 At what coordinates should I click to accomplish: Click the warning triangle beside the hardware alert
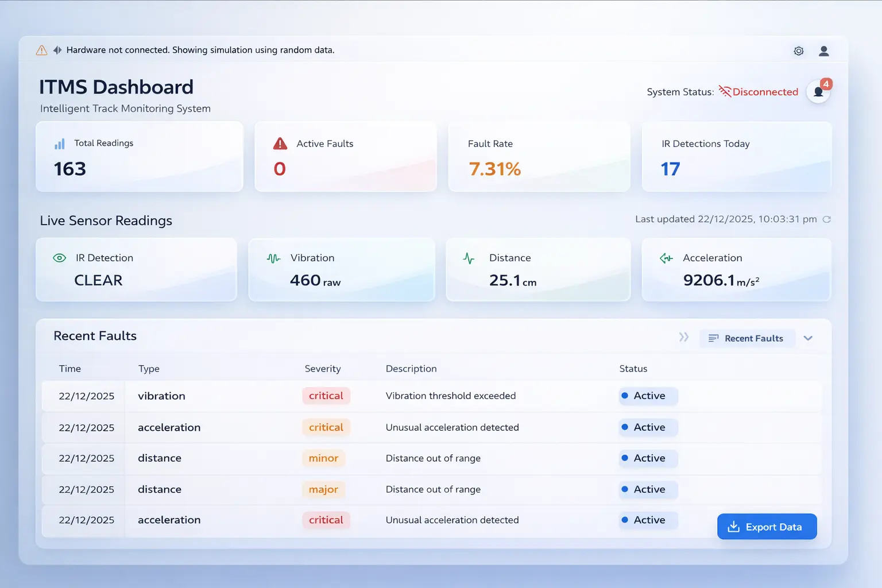pos(41,50)
